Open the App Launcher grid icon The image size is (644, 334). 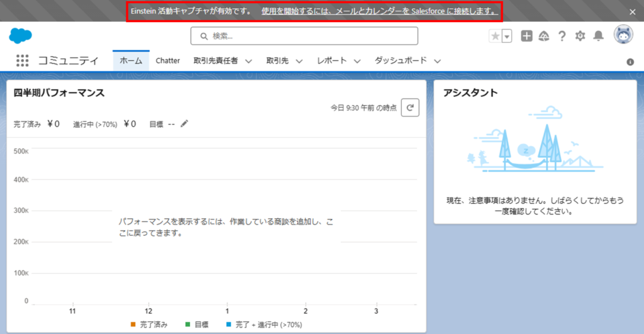[x=22, y=61]
